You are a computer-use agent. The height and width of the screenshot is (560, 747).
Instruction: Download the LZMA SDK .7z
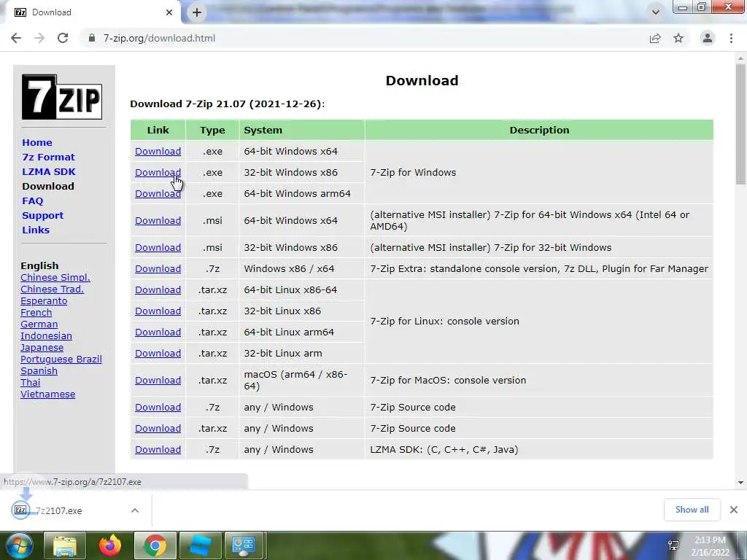[x=158, y=449]
